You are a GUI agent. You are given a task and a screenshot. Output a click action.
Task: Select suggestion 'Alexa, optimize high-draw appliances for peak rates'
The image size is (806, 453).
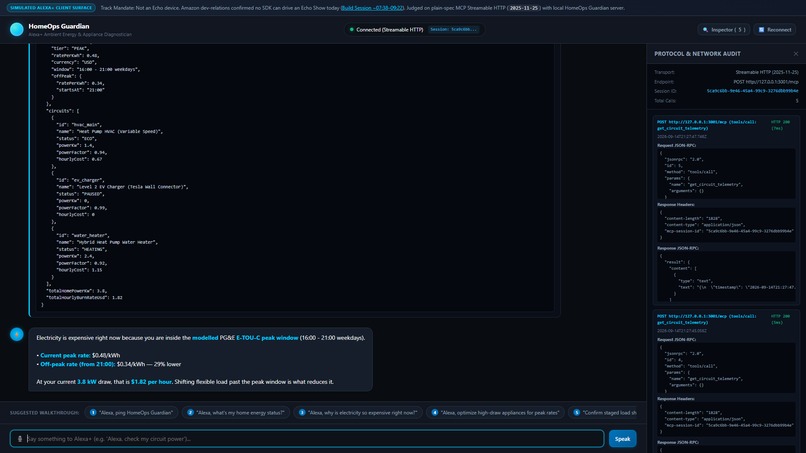495,412
